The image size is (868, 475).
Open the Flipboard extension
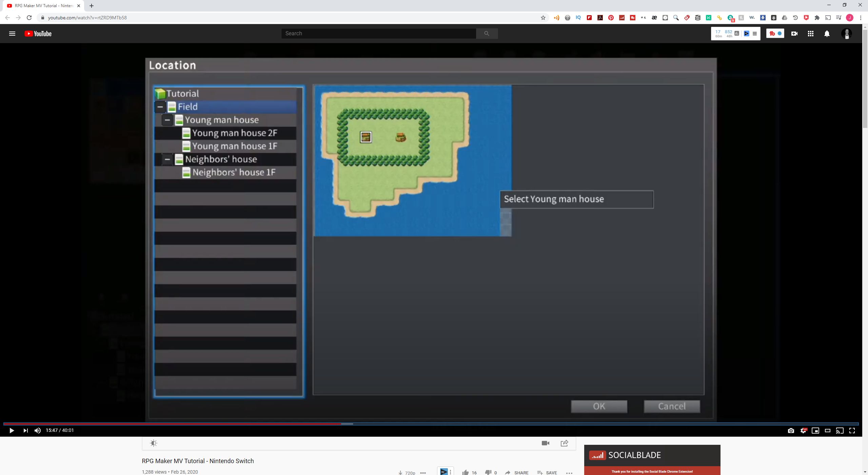click(x=589, y=18)
